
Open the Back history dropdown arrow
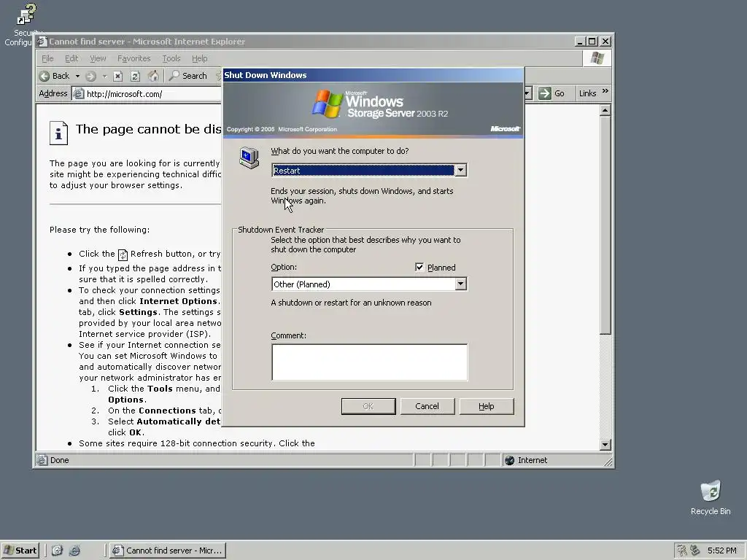point(77,76)
